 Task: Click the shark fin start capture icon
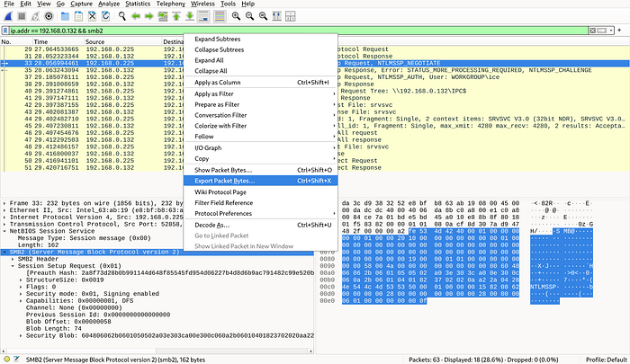click(7, 17)
